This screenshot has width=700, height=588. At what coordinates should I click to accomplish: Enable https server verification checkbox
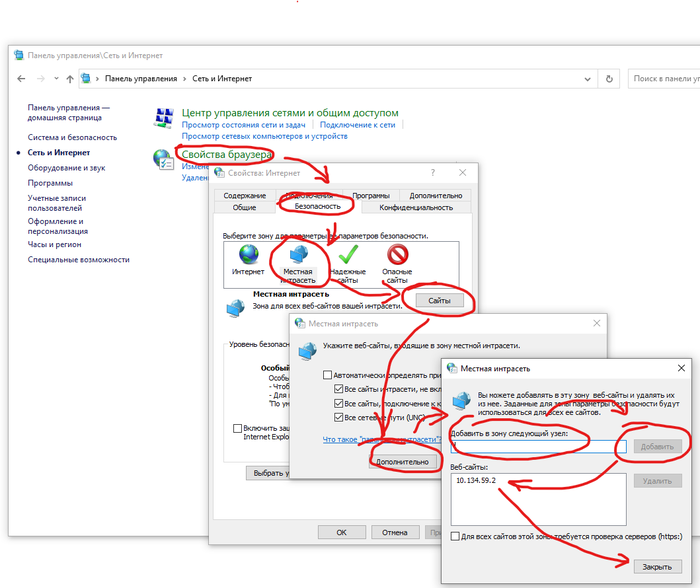pos(457,537)
